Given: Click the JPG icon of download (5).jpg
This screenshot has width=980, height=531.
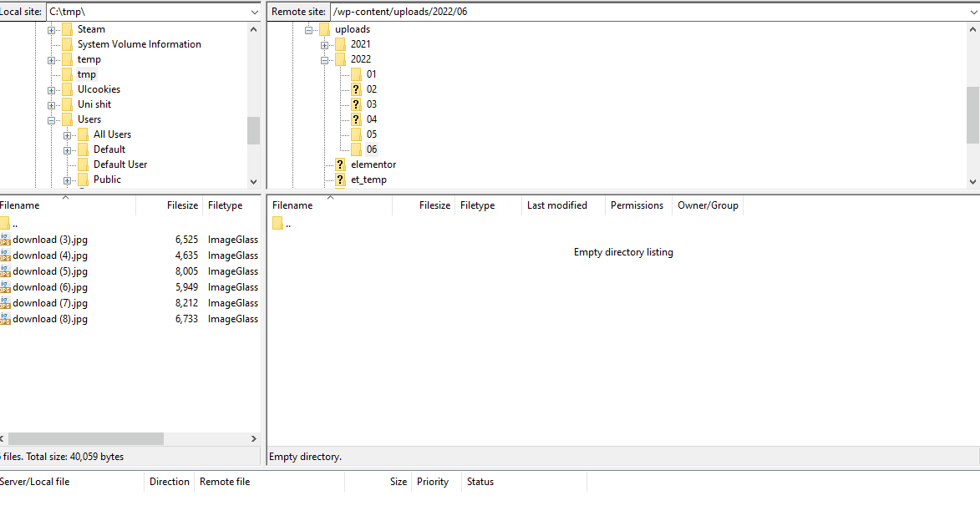Looking at the screenshot, I should pos(5,271).
